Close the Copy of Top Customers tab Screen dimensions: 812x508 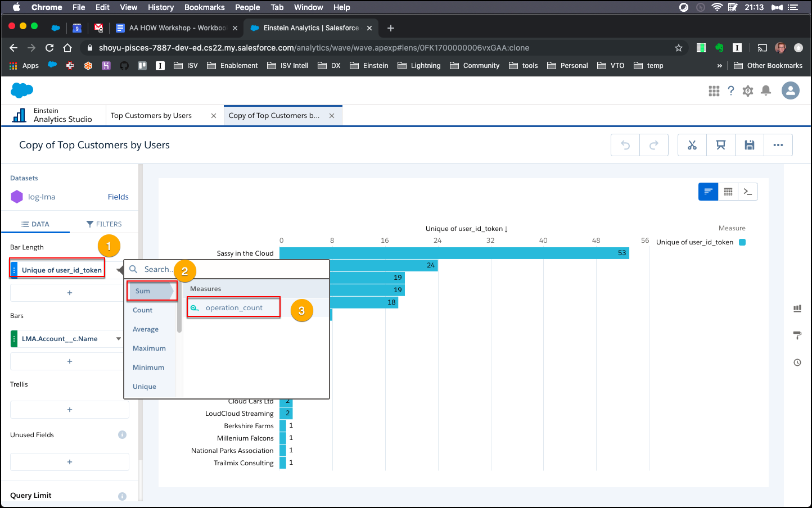click(332, 116)
